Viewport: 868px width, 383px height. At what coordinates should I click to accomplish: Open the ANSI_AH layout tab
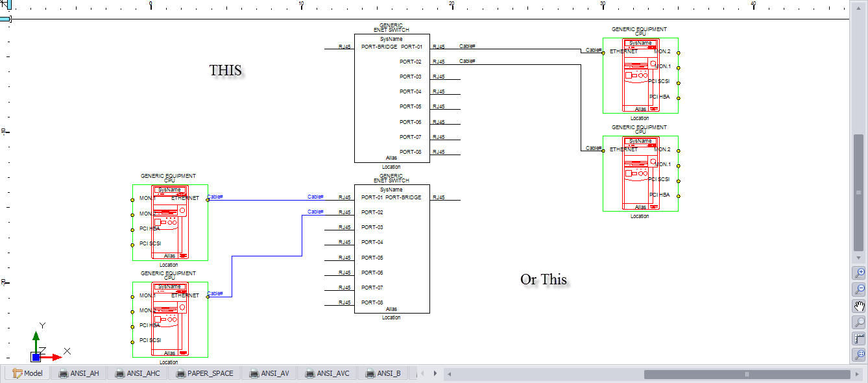point(79,373)
